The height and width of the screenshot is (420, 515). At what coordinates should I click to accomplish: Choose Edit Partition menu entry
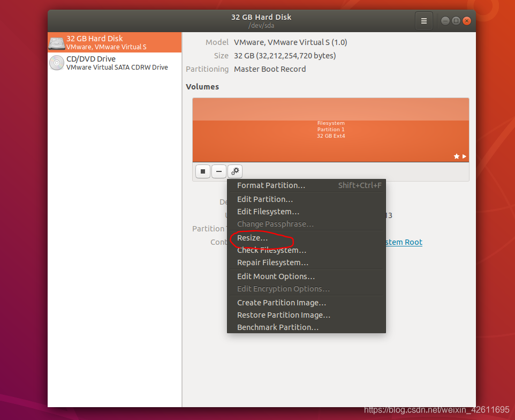tap(306, 199)
